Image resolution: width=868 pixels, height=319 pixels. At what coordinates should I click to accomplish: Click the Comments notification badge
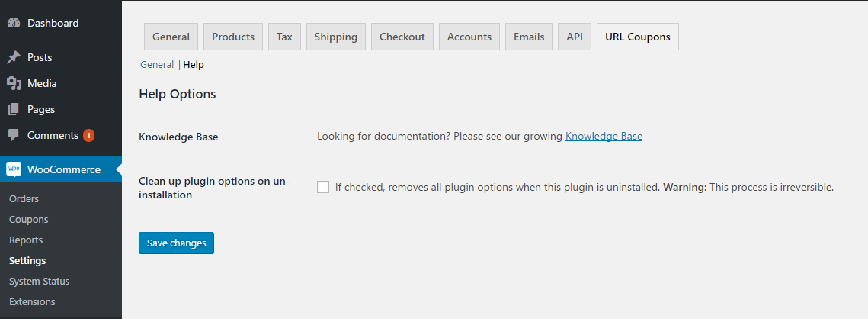tap(88, 135)
